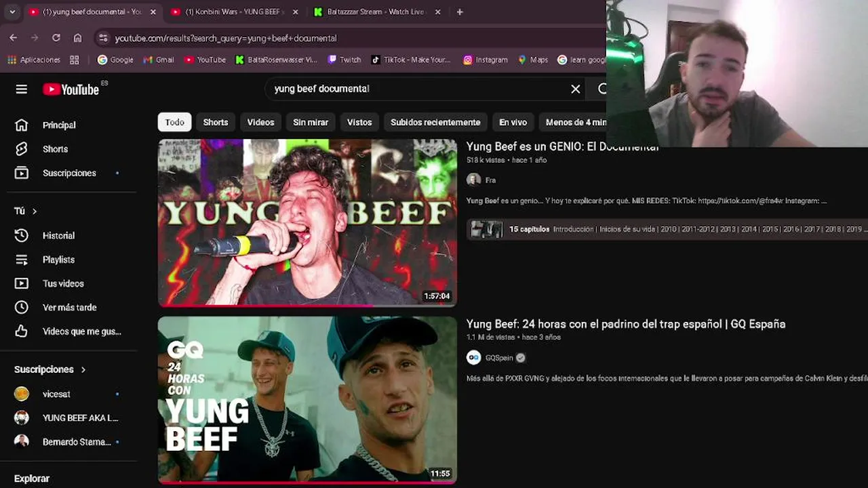Switch to Konbini Wars - YUNG BEEF tab

coord(233,12)
